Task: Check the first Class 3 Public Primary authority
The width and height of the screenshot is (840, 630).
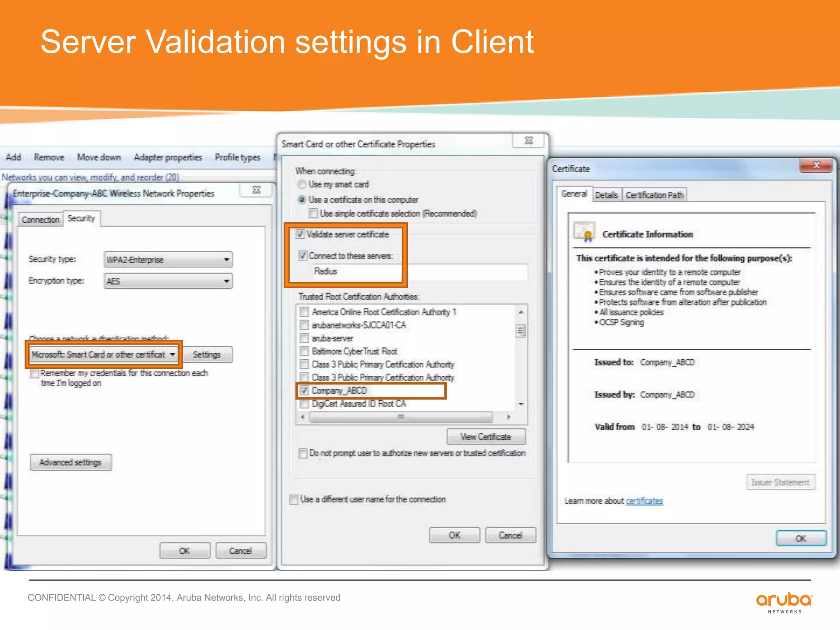Action: click(x=304, y=364)
